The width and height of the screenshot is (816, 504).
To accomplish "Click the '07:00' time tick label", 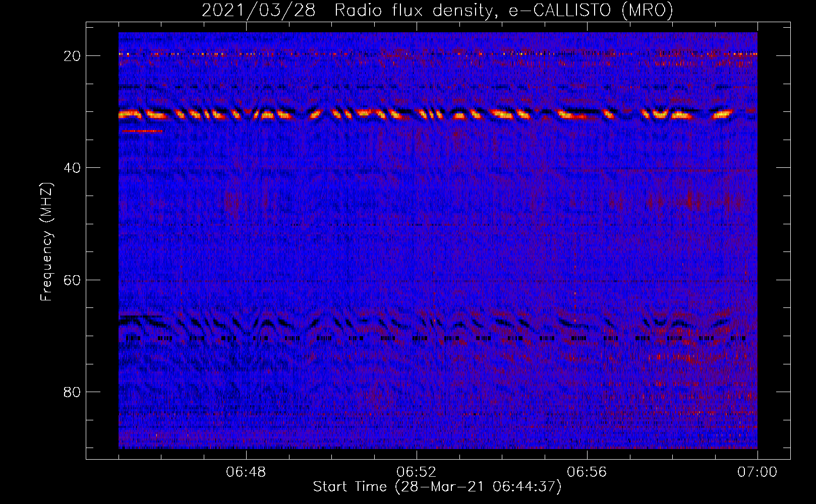I will [757, 472].
